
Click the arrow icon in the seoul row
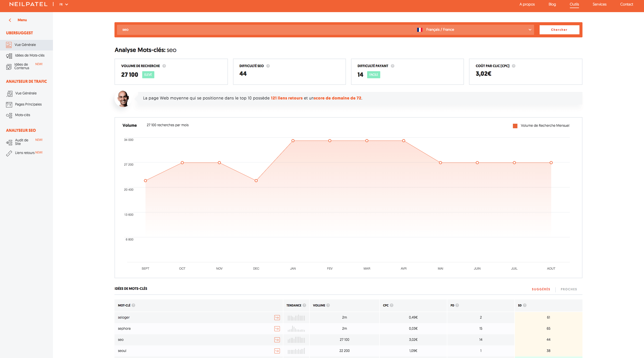(x=277, y=351)
